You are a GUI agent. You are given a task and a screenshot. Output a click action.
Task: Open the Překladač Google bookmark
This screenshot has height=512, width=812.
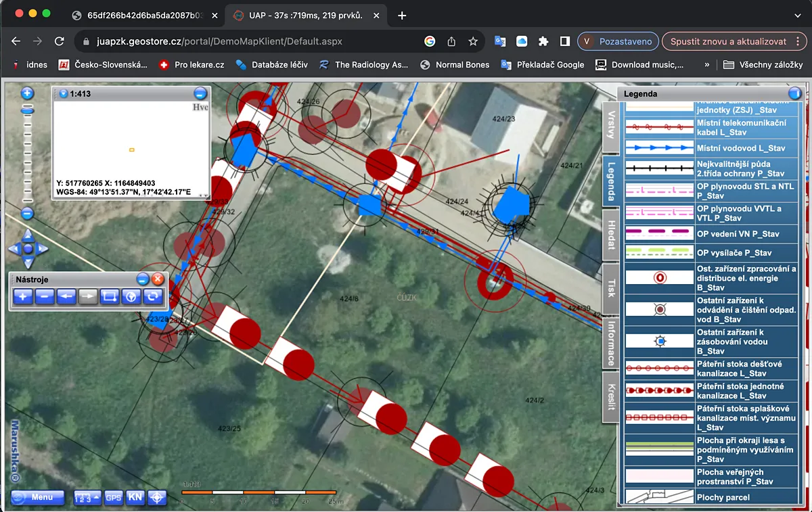click(543, 65)
